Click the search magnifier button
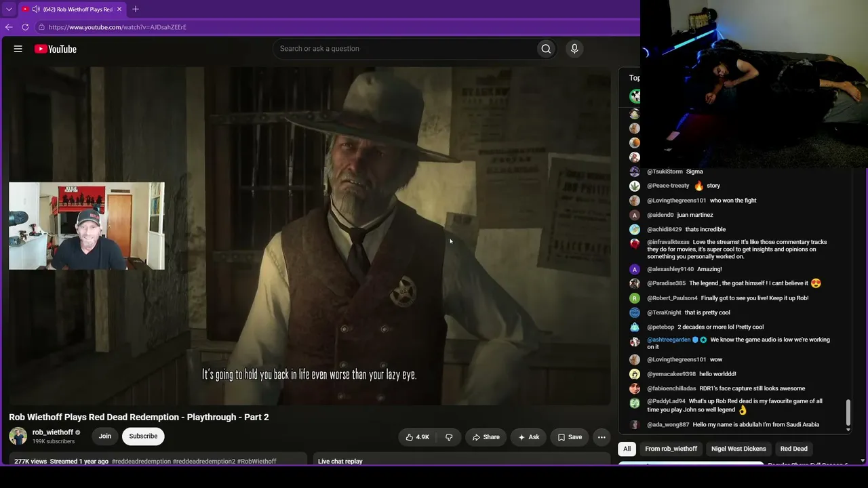Viewport: 868px width, 488px height. (546, 49)
